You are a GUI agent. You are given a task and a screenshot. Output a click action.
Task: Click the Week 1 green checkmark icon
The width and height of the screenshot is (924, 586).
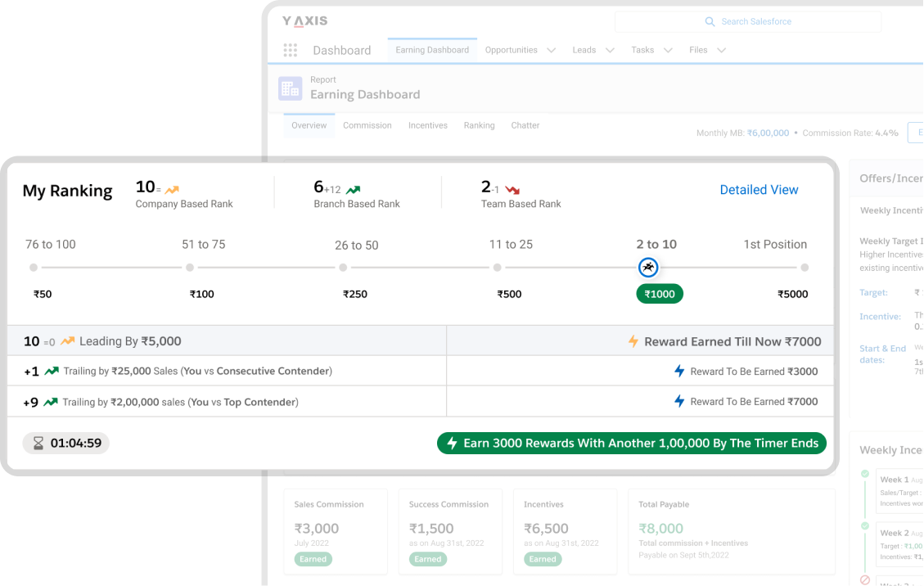click(x=865, y=473)
